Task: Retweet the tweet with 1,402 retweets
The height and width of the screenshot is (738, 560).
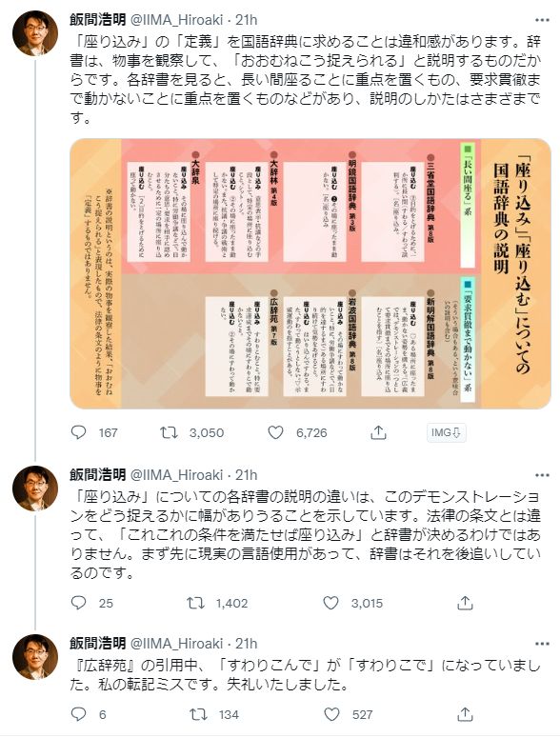Action: tap(196, 603)
